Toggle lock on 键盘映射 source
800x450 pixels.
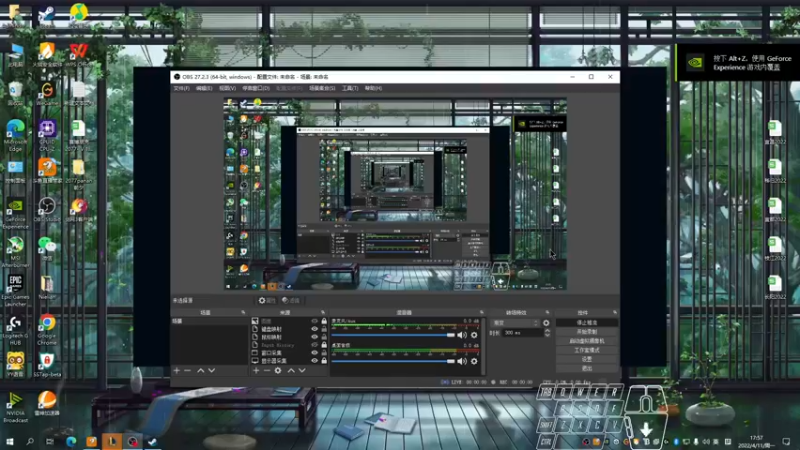point(324,329)
